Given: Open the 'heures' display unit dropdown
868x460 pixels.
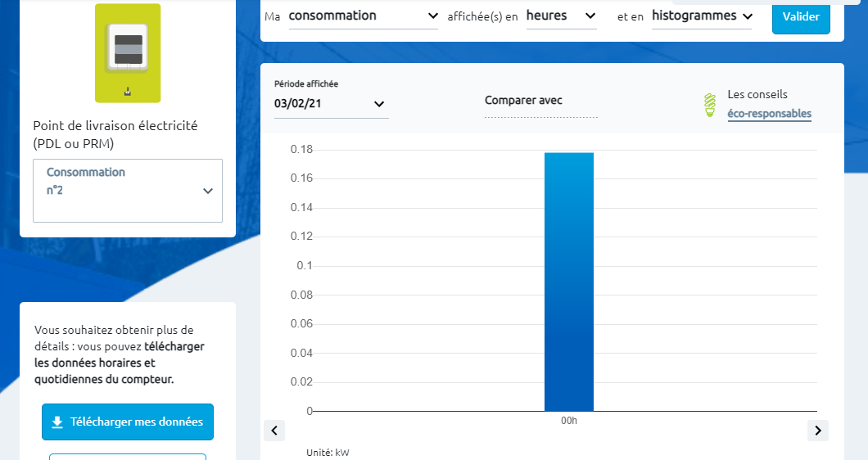Looking at the screenshot, I should (x=561, y=16).
